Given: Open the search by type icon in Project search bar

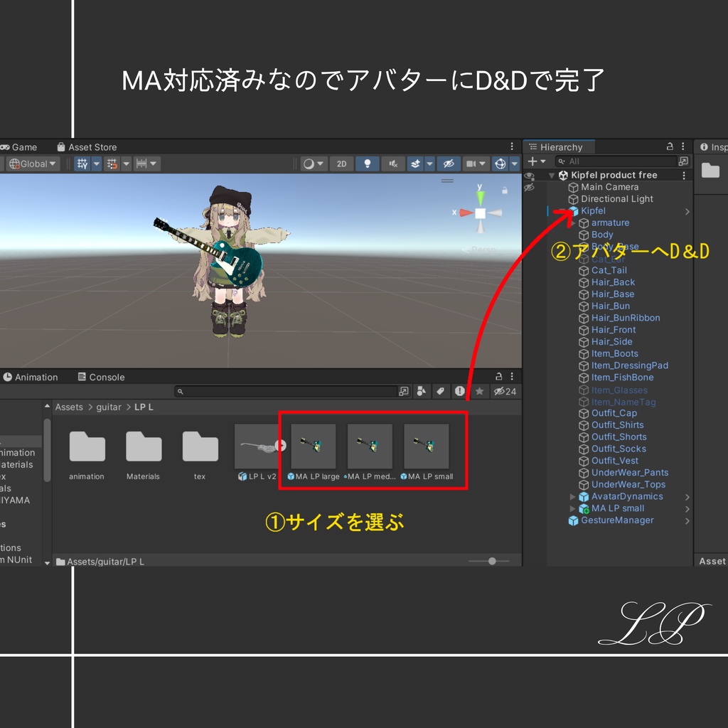Looking at the screenshot, I should [x=422, y=391].
